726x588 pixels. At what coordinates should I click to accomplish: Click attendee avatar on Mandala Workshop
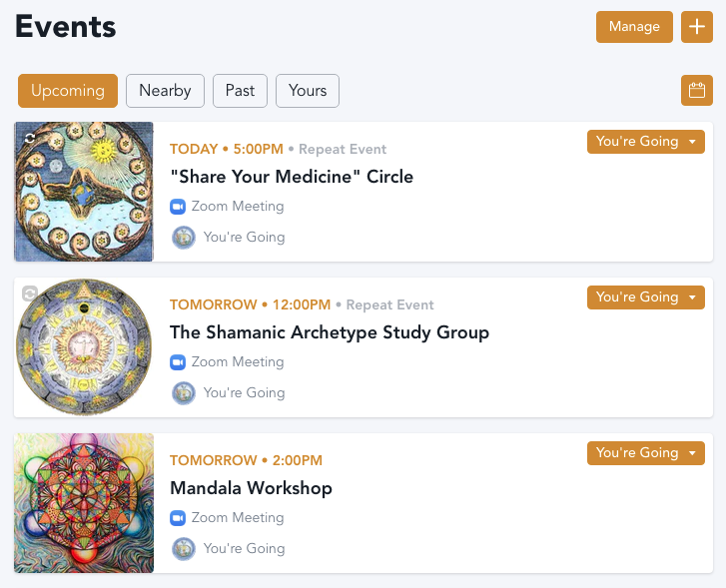pyautogui.click(x=184, y=549)
